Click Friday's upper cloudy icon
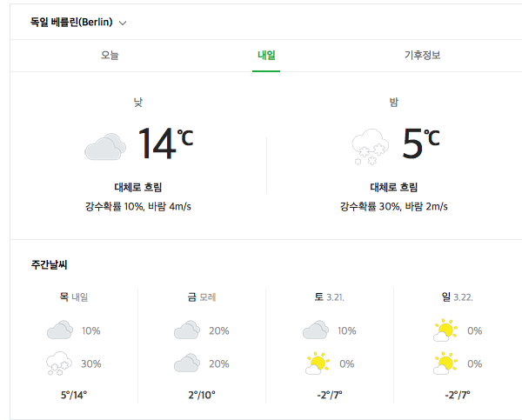The height and width of the screenshot is (420, 522). [x=187, y=330]
